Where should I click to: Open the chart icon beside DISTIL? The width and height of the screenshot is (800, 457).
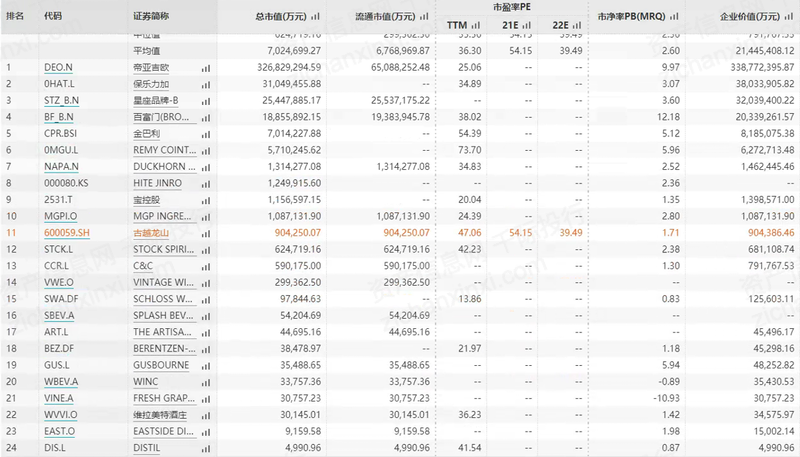pos(206,449)
